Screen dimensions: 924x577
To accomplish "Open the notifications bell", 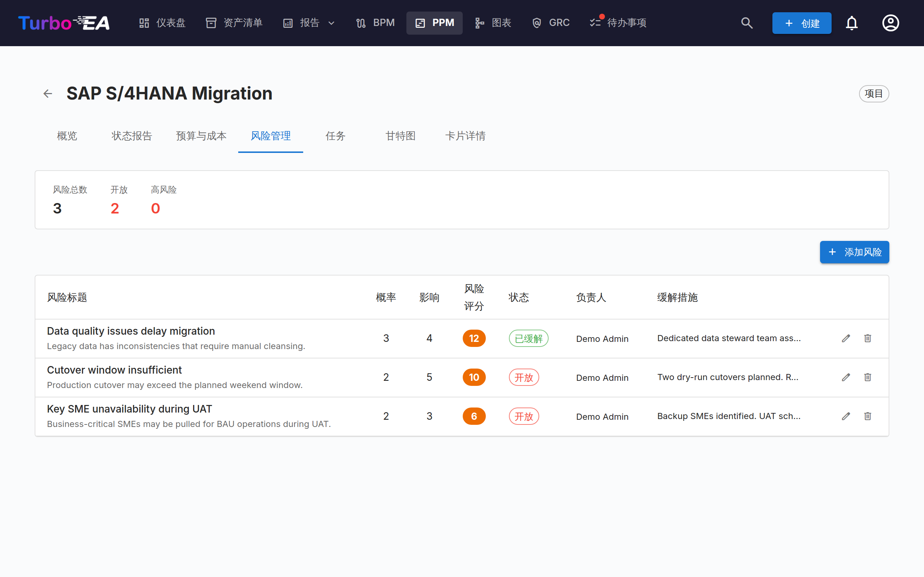I will tap(851, 23).
